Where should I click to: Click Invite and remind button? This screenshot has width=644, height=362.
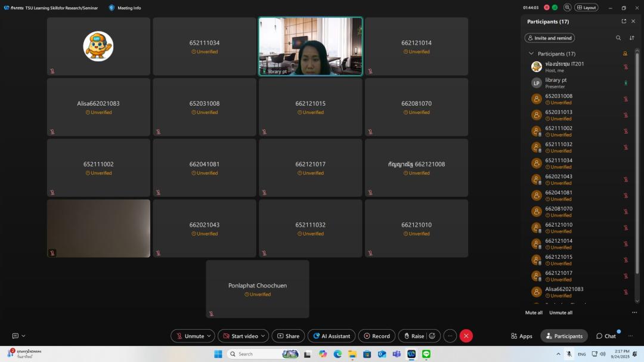pos(549,38)
